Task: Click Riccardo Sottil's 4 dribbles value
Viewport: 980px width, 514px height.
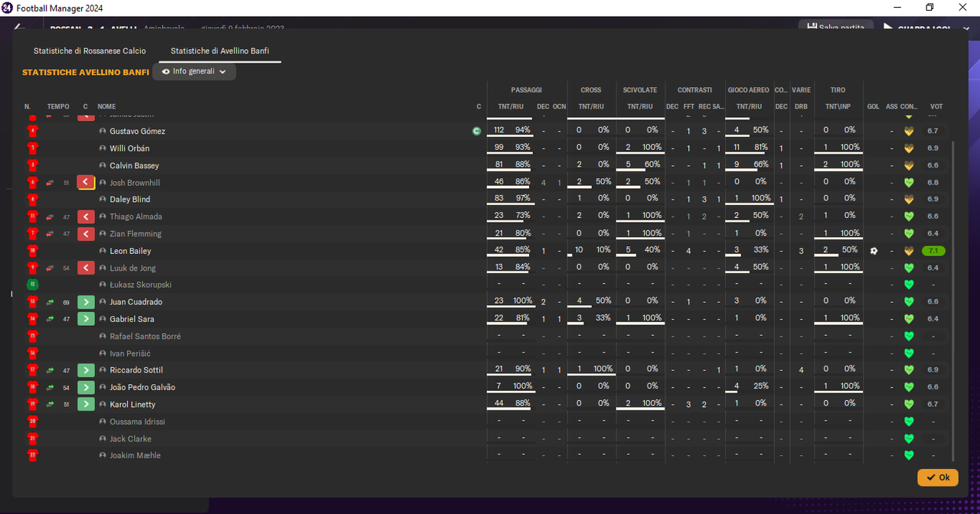Action: [801, 370]
